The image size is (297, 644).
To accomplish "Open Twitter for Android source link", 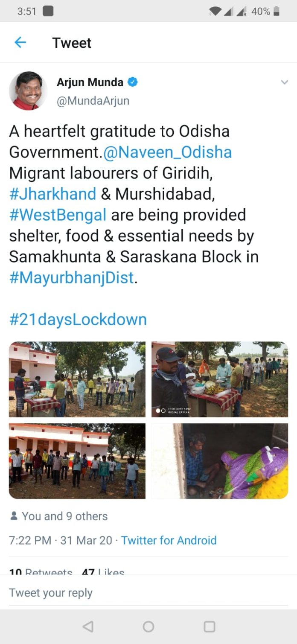I will (x=169, y=540).
